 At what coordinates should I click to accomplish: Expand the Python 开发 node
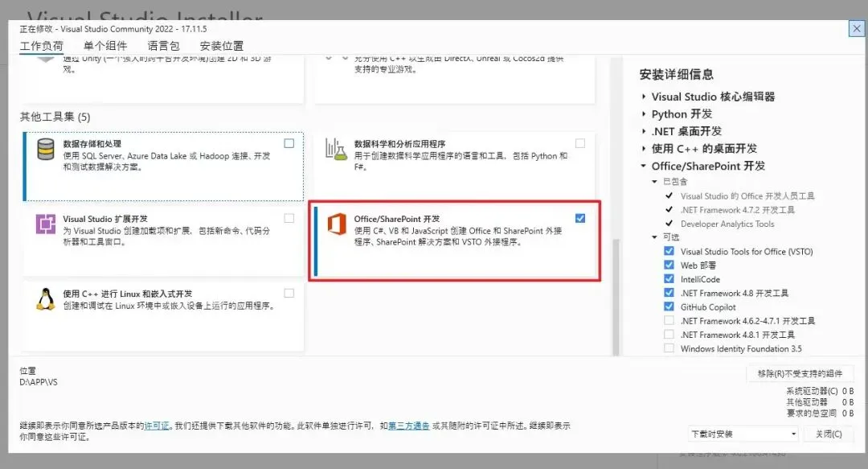click(643, 114)
